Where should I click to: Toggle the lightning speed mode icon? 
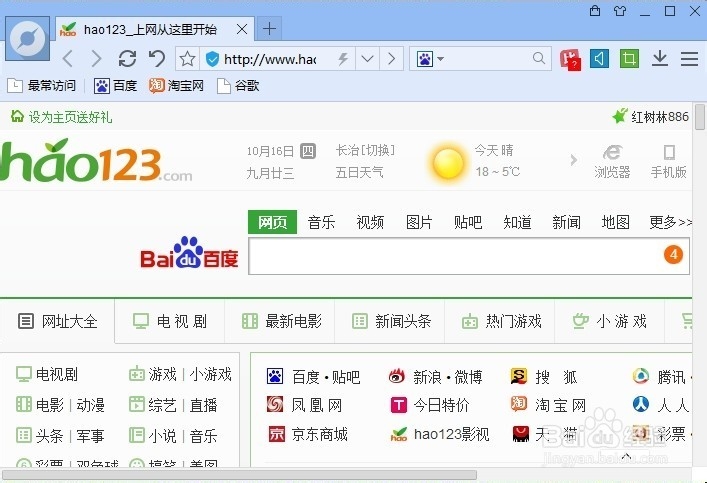(x=343, y=59)
